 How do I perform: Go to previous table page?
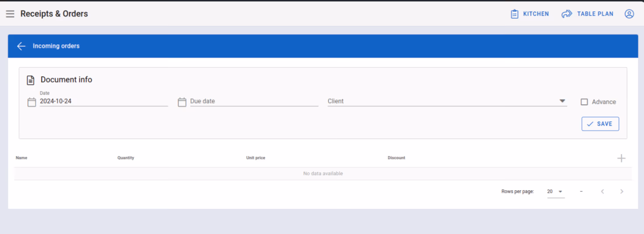602,191
